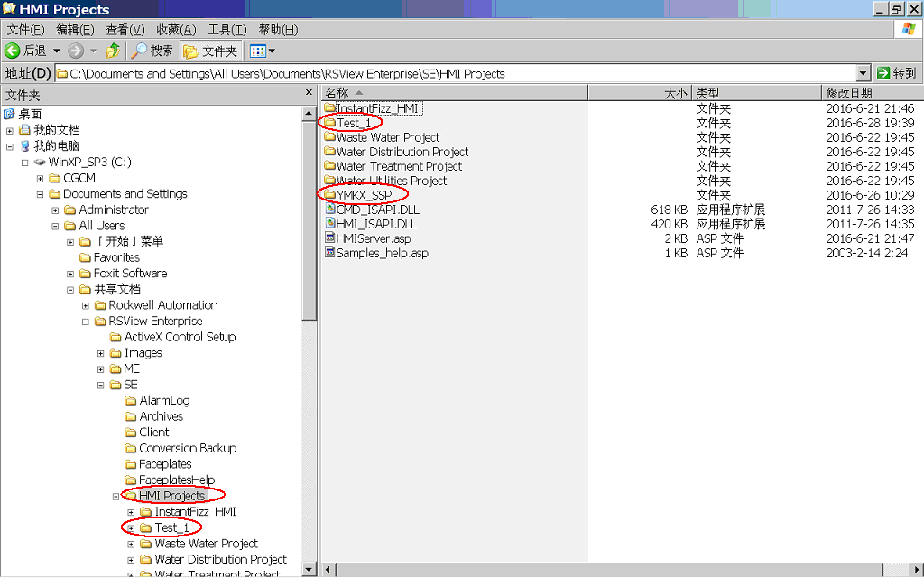The height and width of the screenshot is (578, 924).
Task: Select Client folder in tree
Action: pos(147,433)
